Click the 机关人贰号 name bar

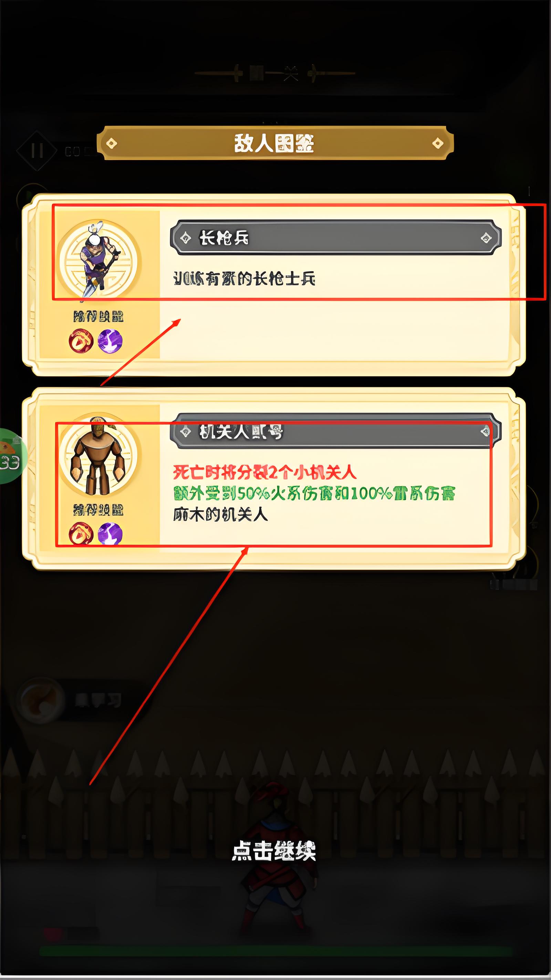coord(335,431)
